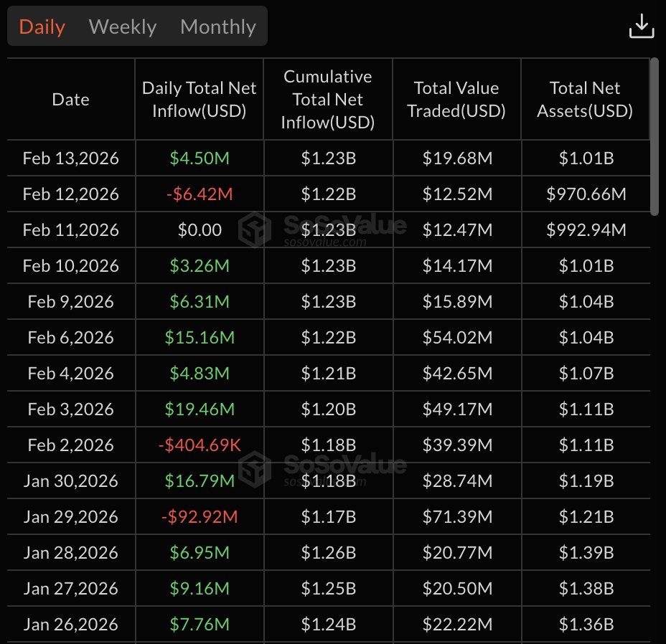Switch to the Weekly tab
This screenshot has height=644, width=666.
(x=123, y=27)
